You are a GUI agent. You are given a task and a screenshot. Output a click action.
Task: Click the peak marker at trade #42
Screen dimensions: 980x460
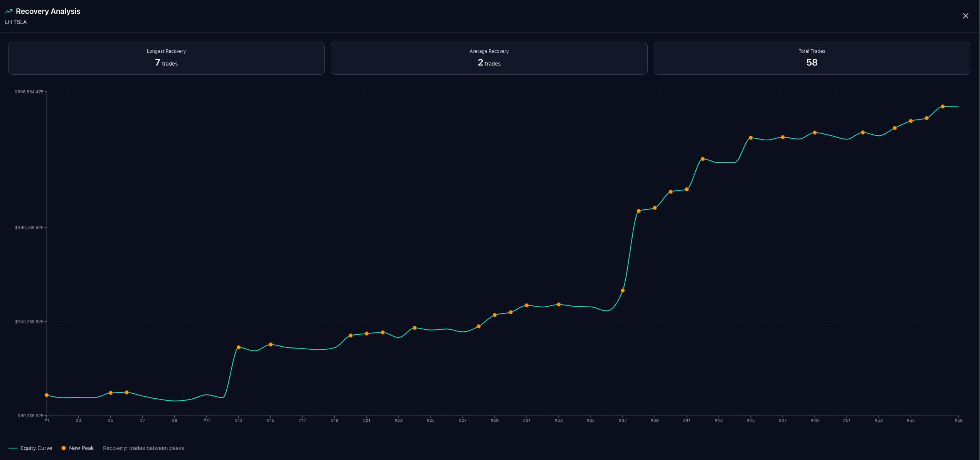click(703, 159)
